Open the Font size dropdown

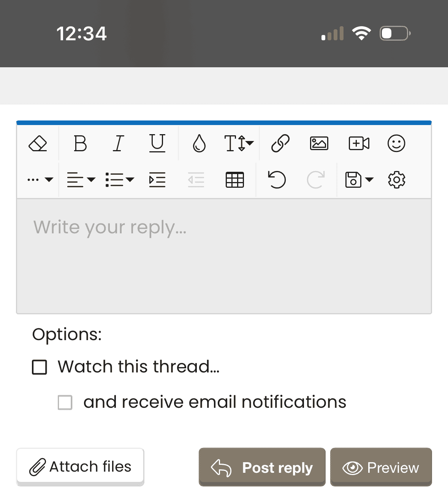click(x=239, y=144)
